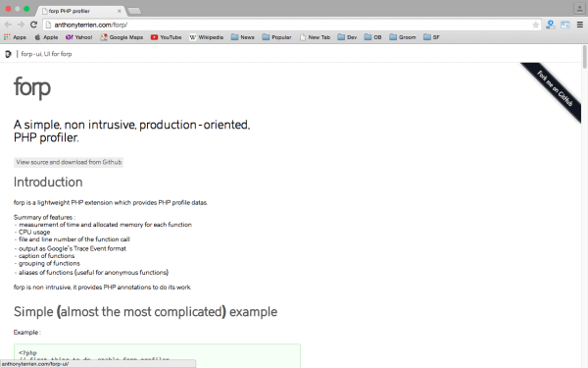Screen dimensions: 588x368
Task: Click the blue window extension icon in the toolbar
Action: 565,25
